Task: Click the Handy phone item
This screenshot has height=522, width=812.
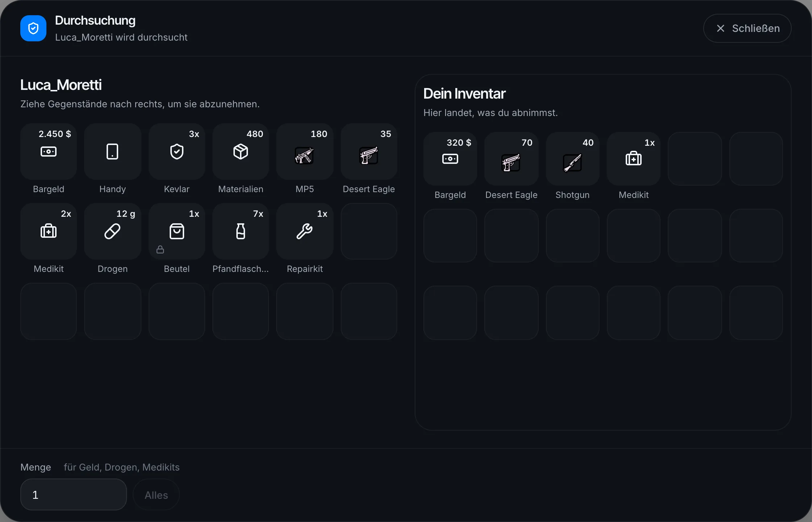Action: pyautogui.click(x=112, y=152)
